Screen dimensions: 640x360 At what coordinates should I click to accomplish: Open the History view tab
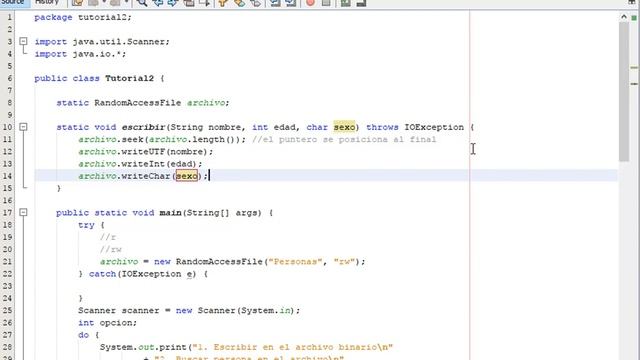(47, 2)
